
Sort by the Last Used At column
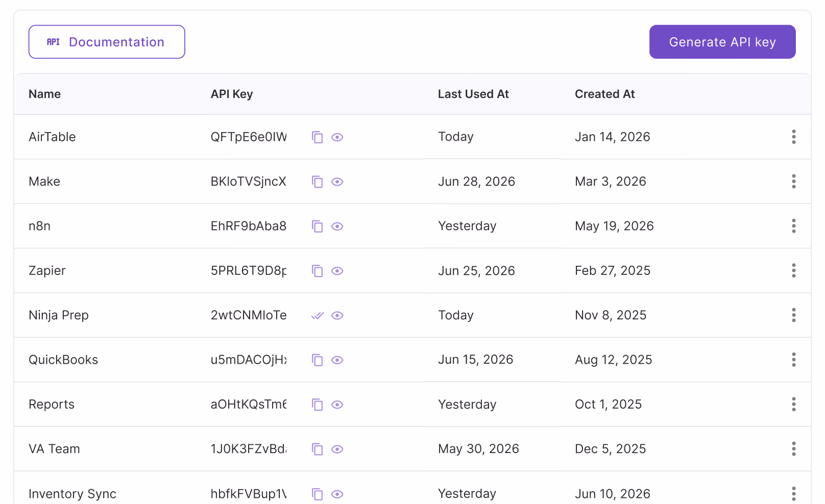[473, 94]
